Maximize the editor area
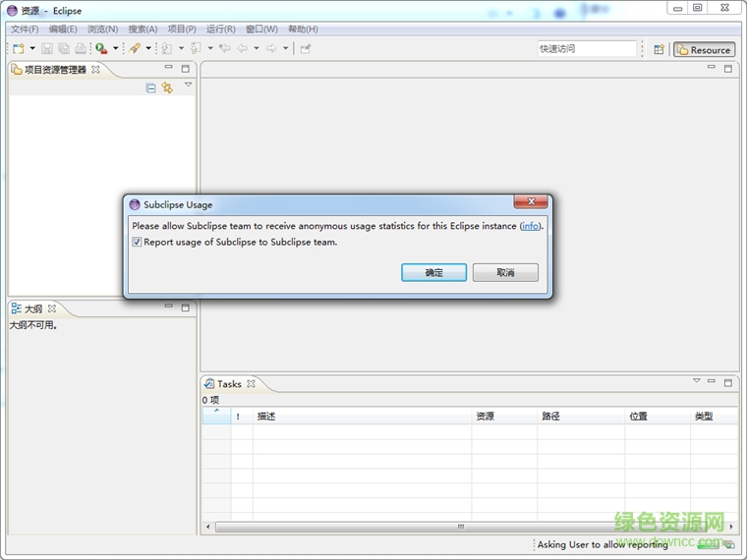Viewport: 747px width, 560px height. [728, 69]
